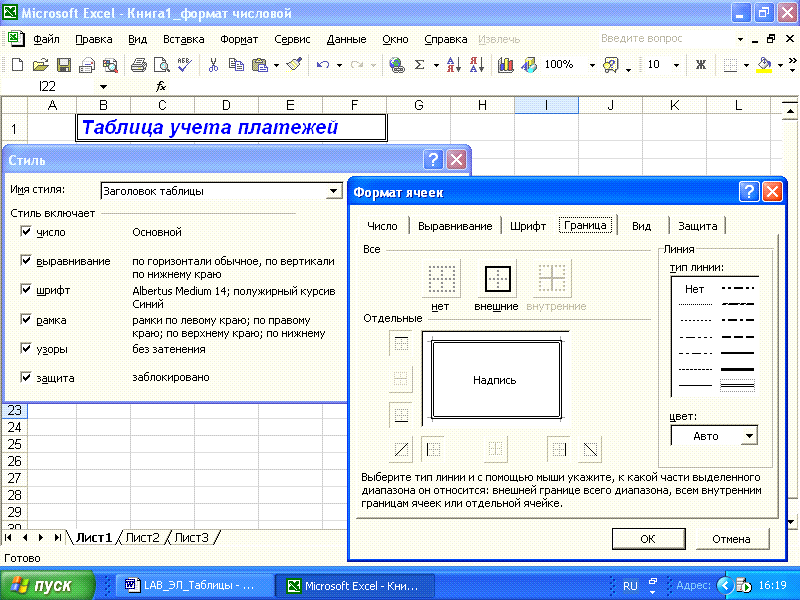Toggle the top border button
The image size is (800, 600).
point(401,343)
